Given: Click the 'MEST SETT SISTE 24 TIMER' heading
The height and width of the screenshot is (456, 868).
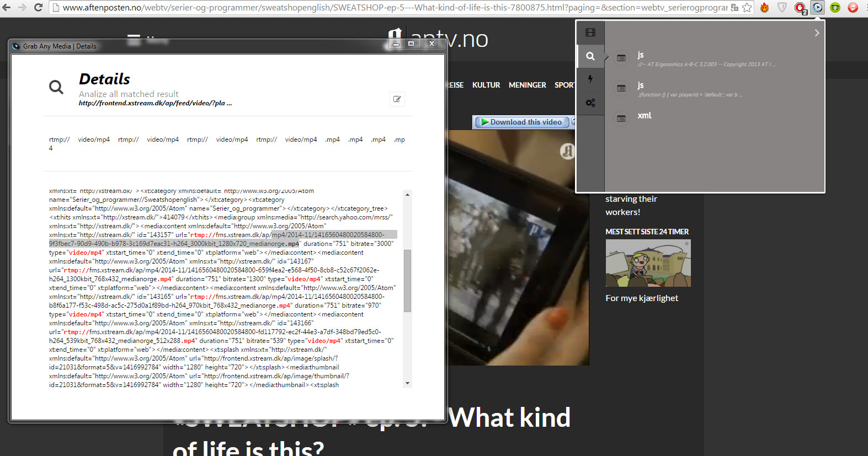Looking at the screenshot, I should (x=647, y=232).
